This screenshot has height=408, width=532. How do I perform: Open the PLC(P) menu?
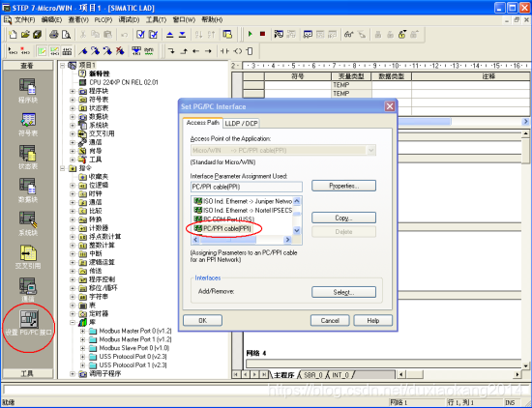point(103,19)
